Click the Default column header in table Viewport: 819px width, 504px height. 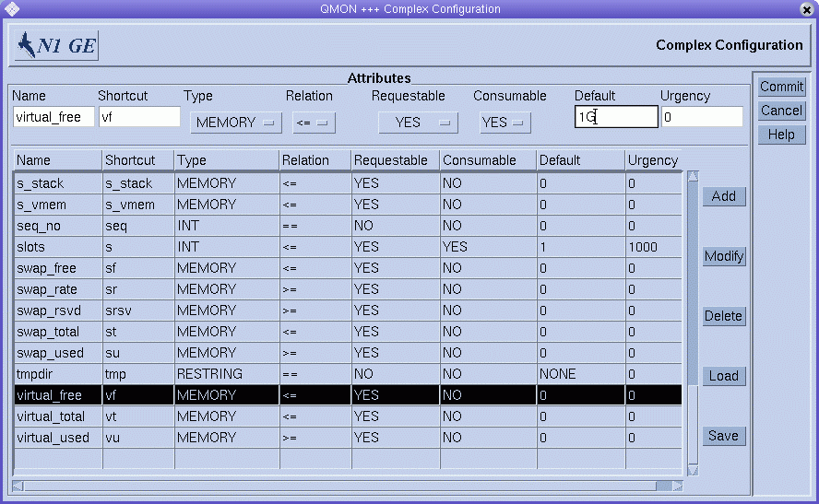(x=581, y=160)
